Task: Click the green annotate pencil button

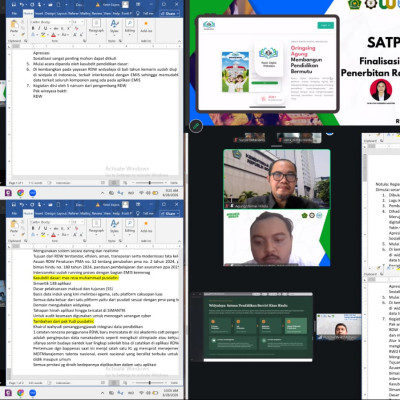Action: 196,126
